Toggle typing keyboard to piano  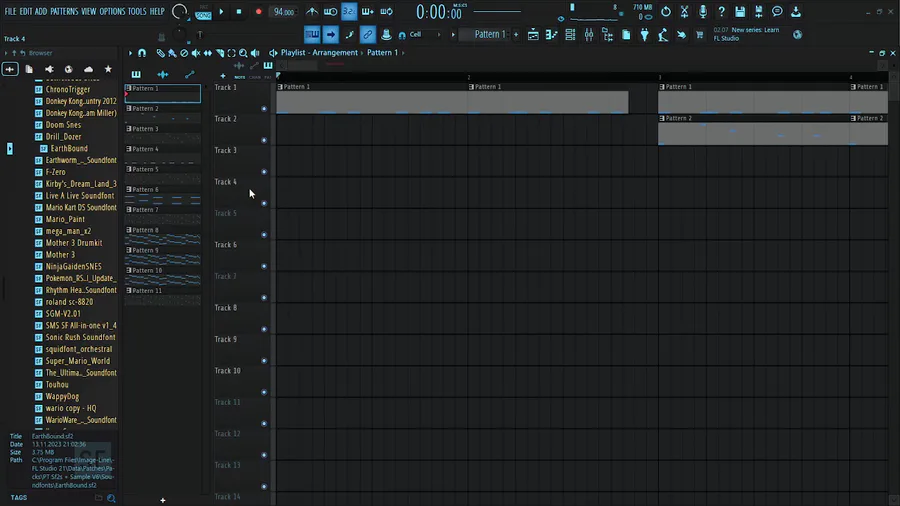point(312,35)
